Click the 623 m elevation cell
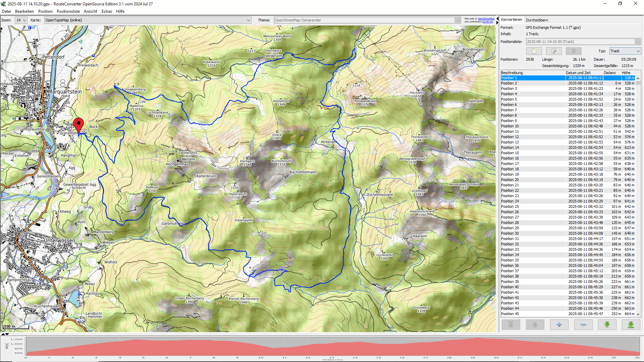 coord(629,147)
